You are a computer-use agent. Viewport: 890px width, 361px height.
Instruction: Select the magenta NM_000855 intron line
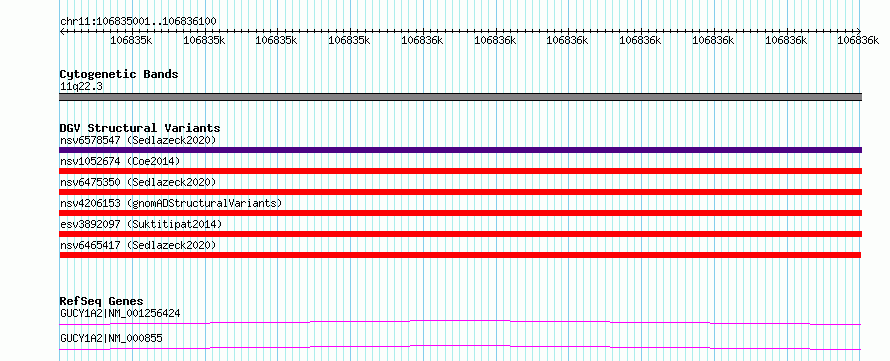[460, 347]
